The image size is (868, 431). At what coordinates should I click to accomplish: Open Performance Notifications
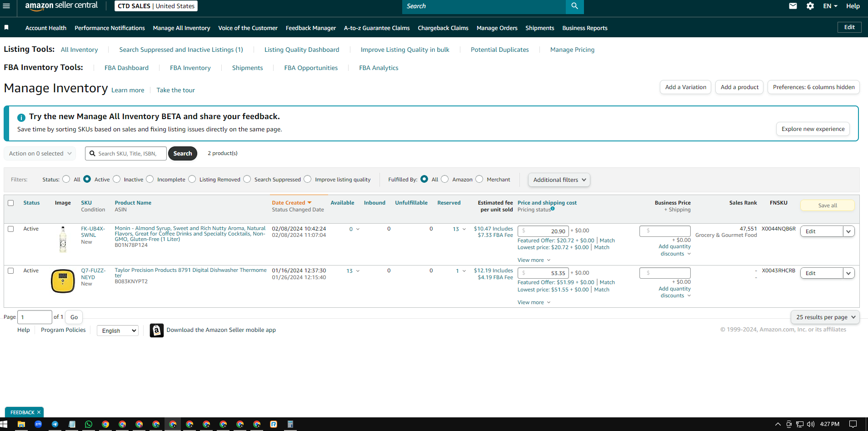(x=110, y=28)
